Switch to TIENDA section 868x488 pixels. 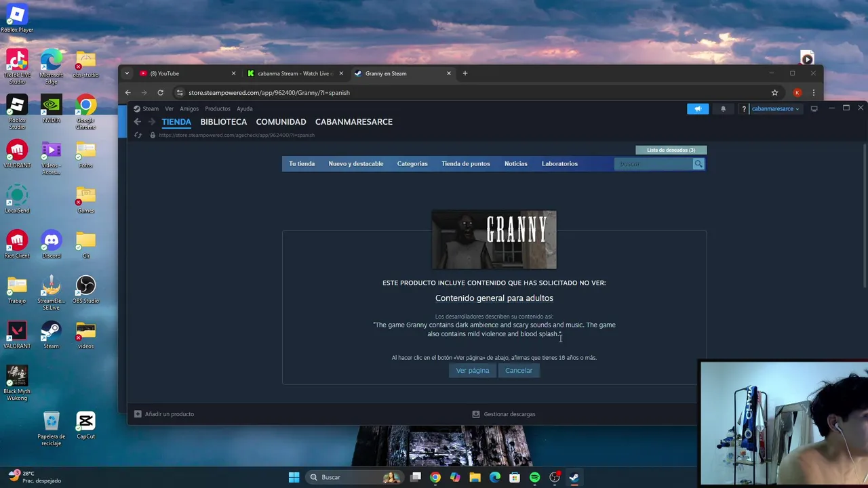pyautogui.click(x=176, y=122)
